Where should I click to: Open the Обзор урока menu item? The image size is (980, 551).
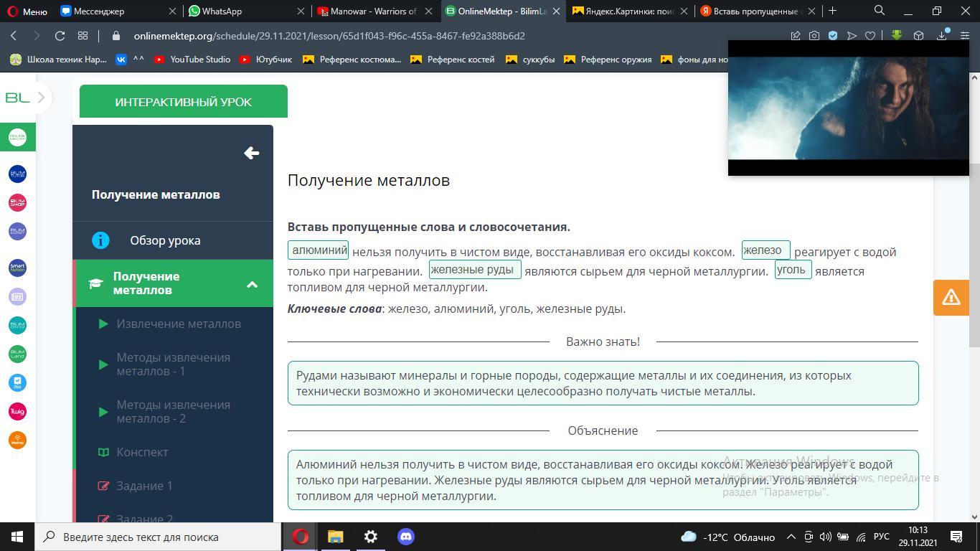[173, 240]
